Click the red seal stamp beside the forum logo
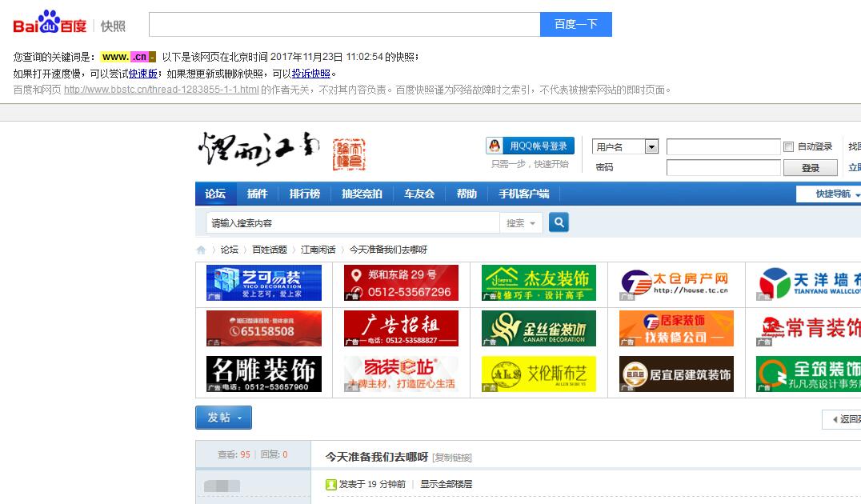The height and width of the screenshot is (504, 861). pyautogui.click(x=350, y=154)
